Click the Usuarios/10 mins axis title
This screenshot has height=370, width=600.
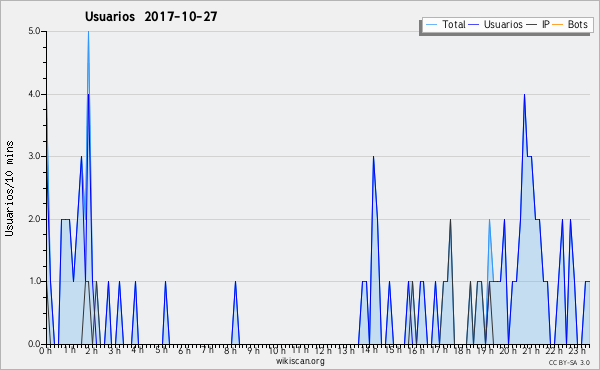click(9, 189)
